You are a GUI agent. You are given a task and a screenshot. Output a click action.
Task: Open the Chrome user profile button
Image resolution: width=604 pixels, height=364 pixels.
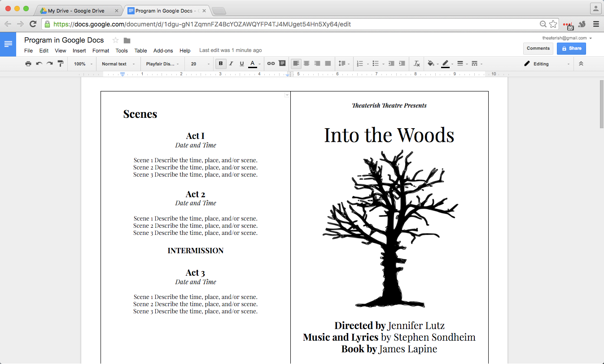pyautogui.click(x=595, y=9)
